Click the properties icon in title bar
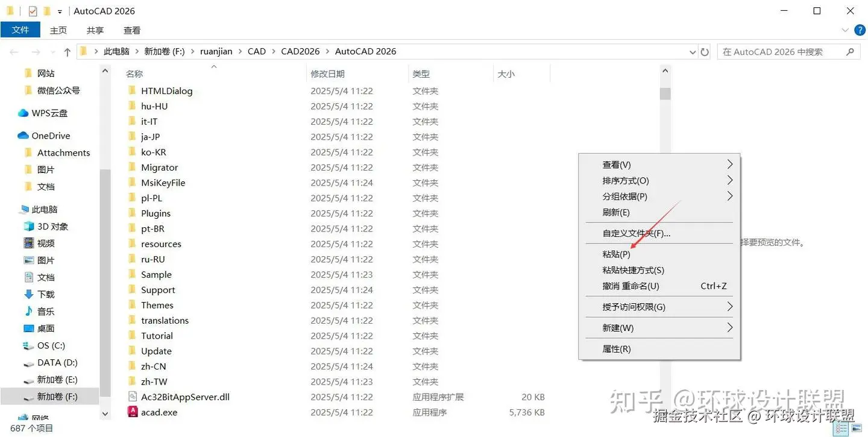Screen dimensions: 868x437 33,11
